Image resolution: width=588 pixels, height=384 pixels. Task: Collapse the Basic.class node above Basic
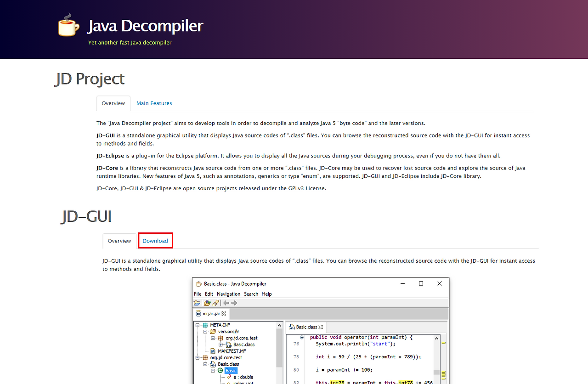coord(205,364)
